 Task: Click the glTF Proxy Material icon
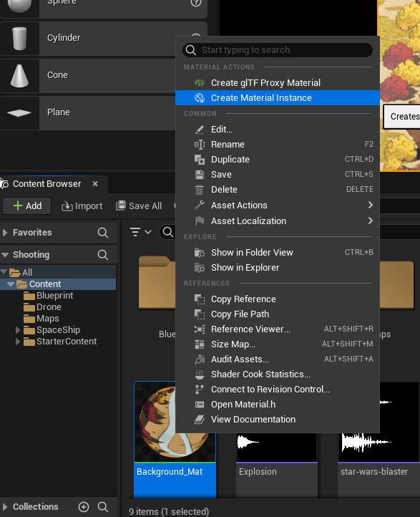200,83
